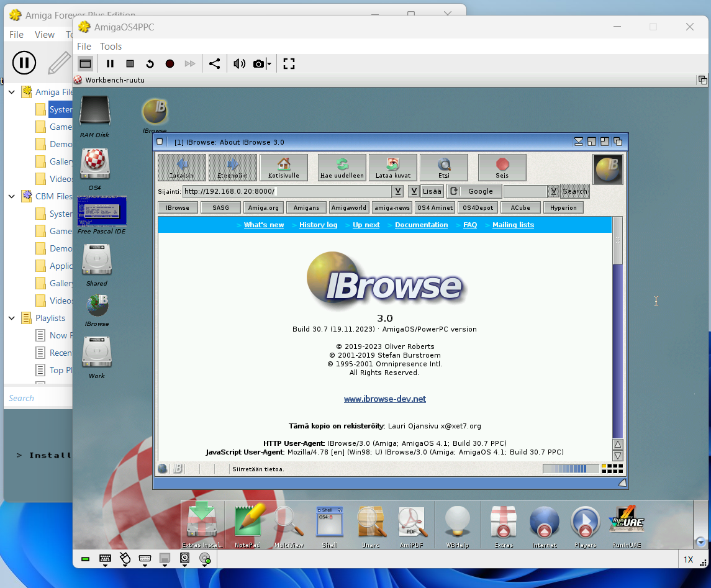Viewport: 711px width, 588px height.
Task: Click the share icon in AmigaOS4PPC toolbar
Action: 214,64
